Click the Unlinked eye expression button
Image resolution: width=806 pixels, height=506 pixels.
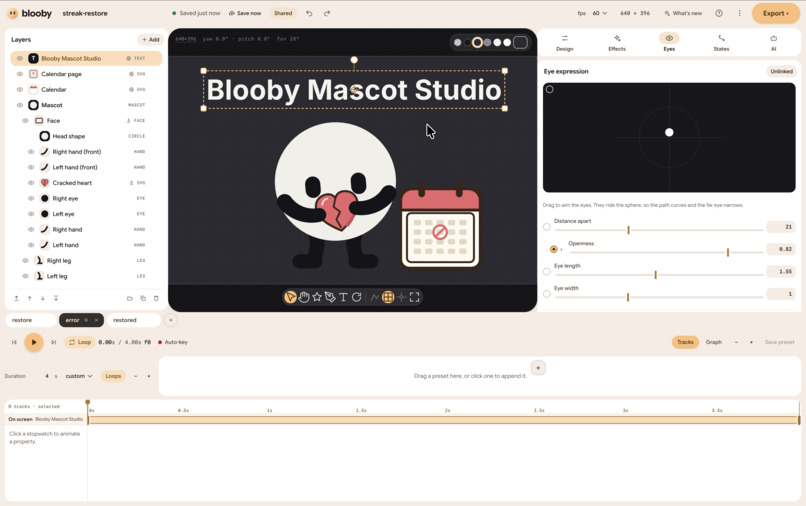[781, 71]
